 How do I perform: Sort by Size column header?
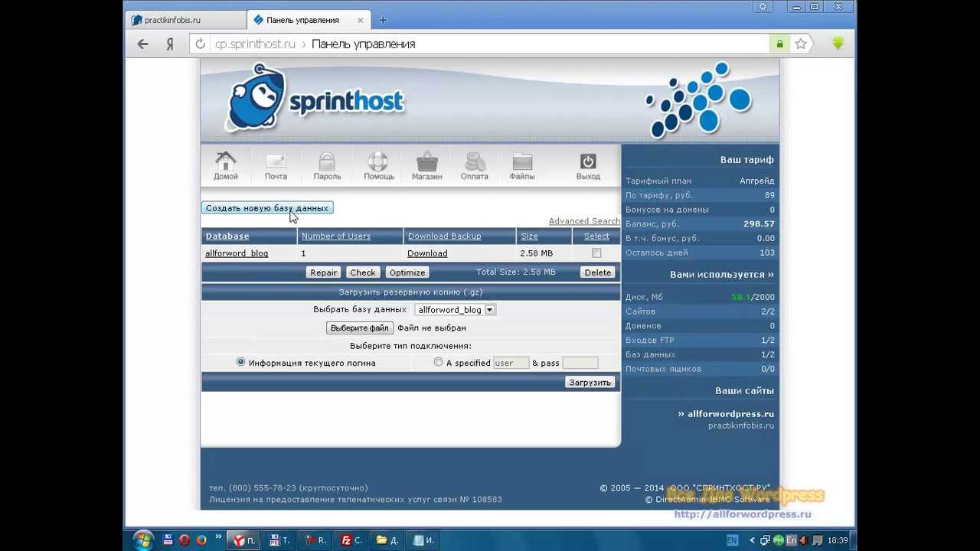point(529,236)
